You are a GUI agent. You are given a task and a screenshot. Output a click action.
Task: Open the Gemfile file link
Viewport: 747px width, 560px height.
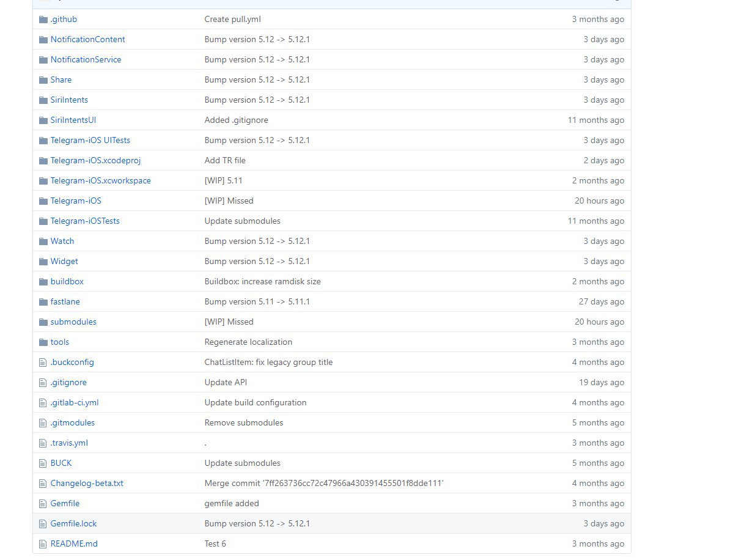[65, 504]
